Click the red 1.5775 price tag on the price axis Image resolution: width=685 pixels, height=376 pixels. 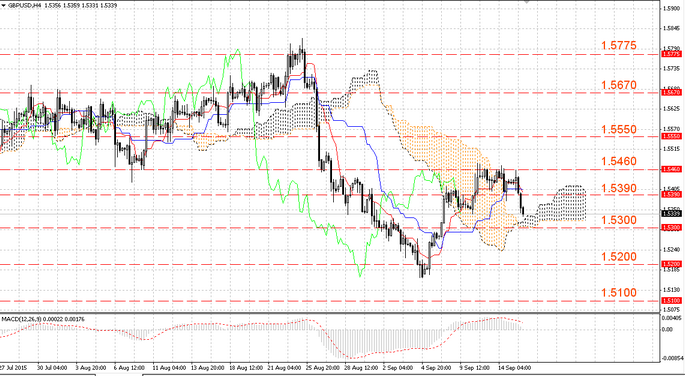coord(671,54)
